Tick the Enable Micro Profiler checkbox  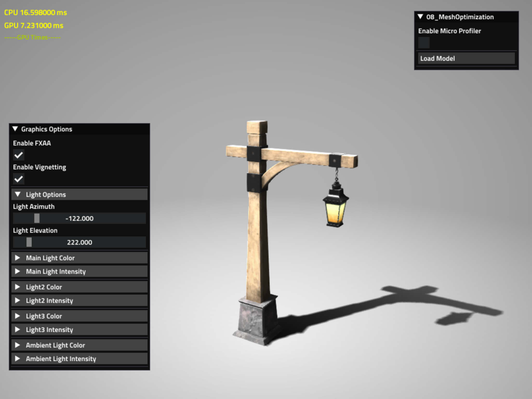(424, 43)
